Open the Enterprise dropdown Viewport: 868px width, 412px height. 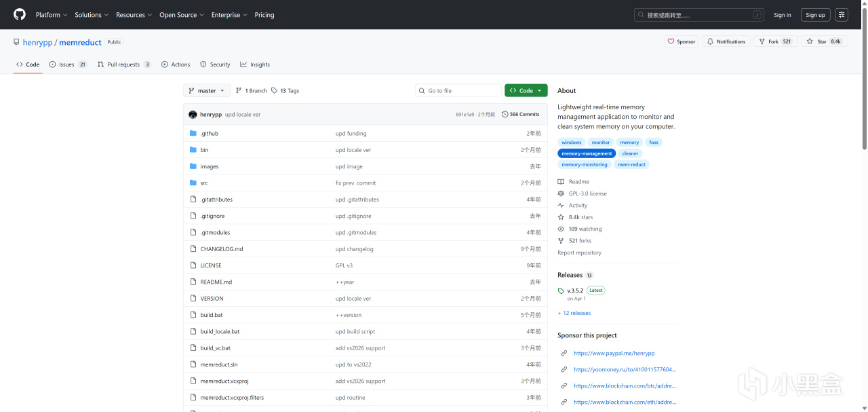click(229, 15)
